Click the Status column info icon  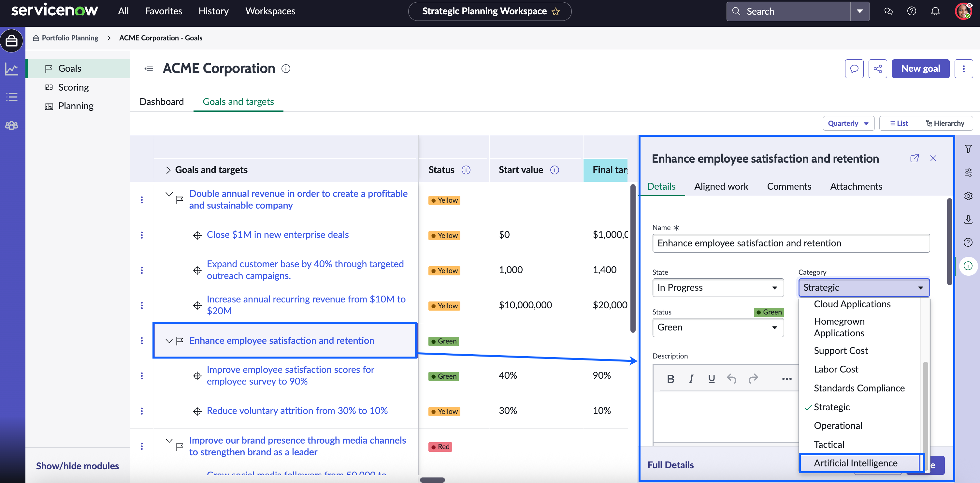[x=466, y=170]
